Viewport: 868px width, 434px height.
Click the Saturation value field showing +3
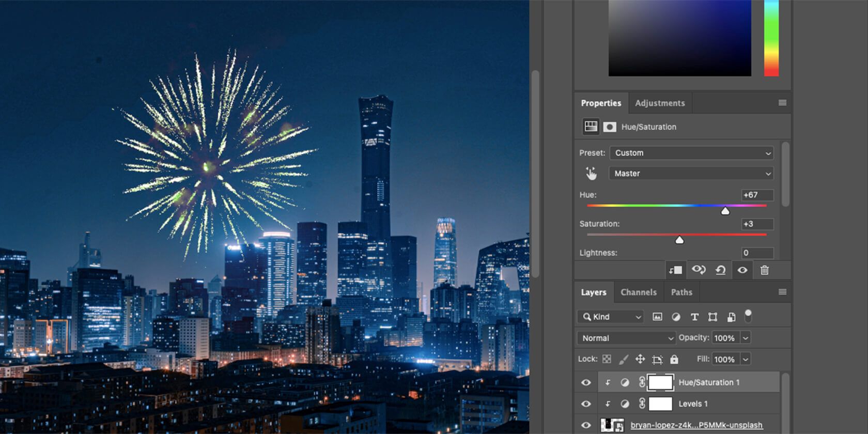tap(757, 224)
